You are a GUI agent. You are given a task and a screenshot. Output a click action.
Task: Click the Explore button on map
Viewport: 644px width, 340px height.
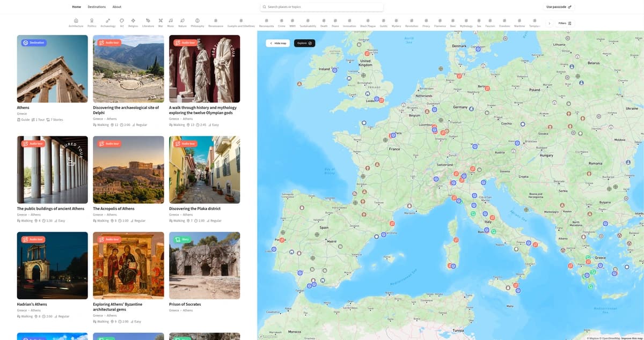click(304, 43)
